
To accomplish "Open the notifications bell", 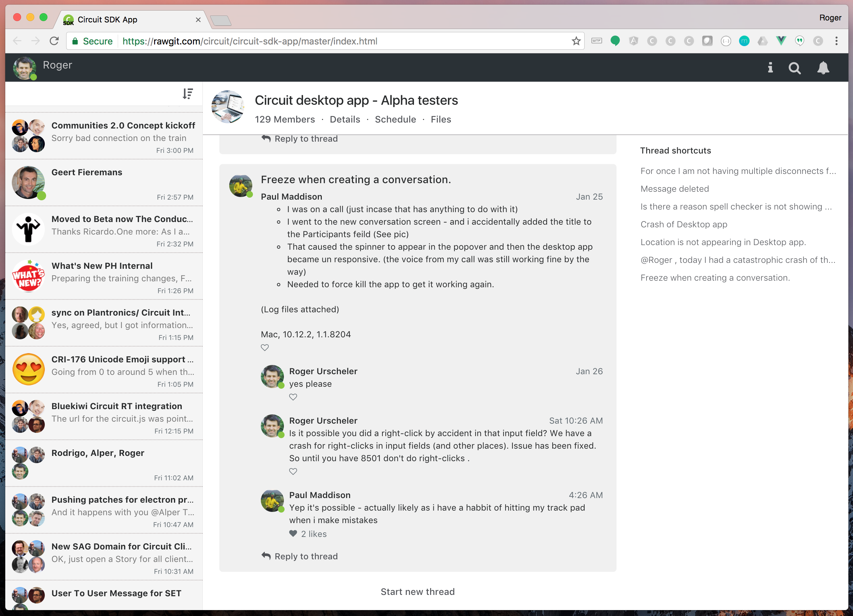I will point(823,68).
